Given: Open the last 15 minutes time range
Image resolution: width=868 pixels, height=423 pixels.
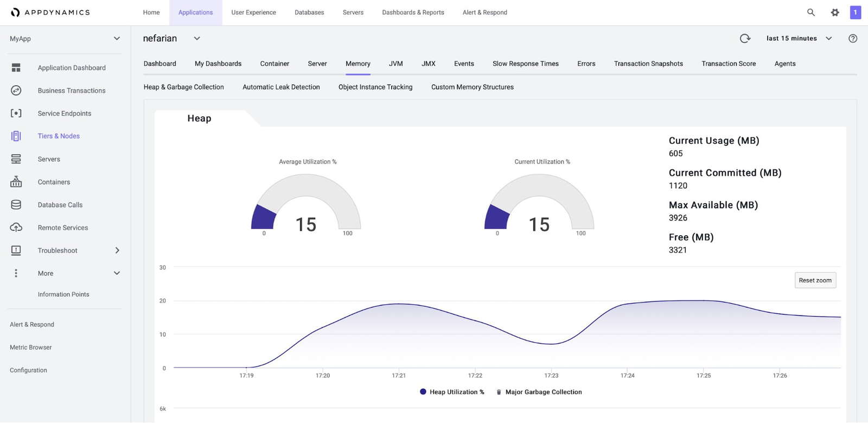Looking at the screenshot, I should pos(799,39).
